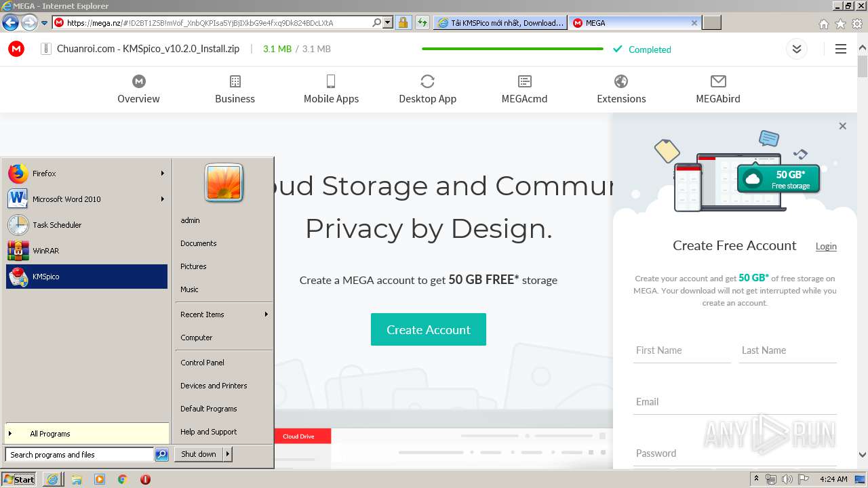Image resolution: width=868 pixels, height=488 pixels.
Task: Open the MEGAcmd page
Action: (x=524, y=89)
